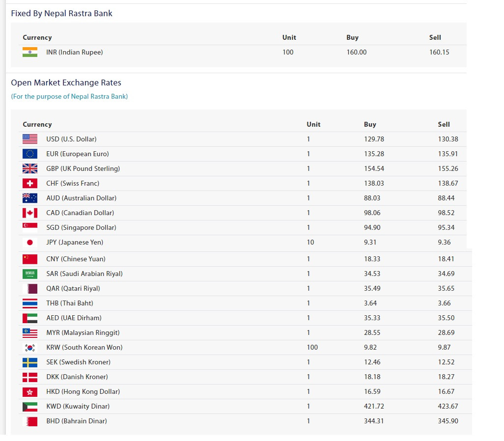Viewport: 504px width, 441px height.
Task: Click the Canadian flag icon
Action: coord(30,213)
